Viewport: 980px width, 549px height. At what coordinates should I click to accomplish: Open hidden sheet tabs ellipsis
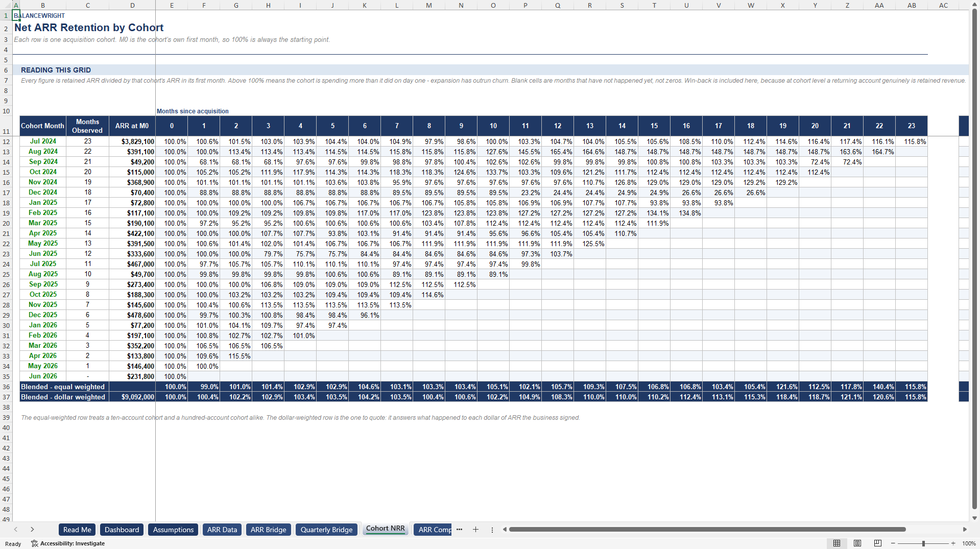[459, 530]
